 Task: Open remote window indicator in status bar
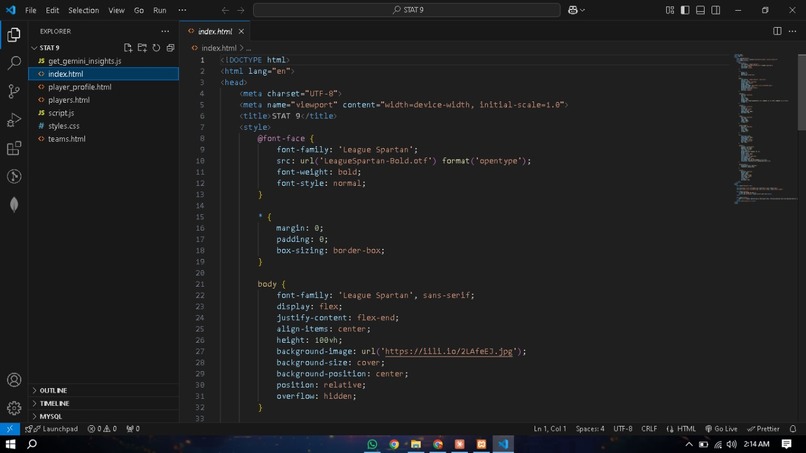tap(10, 429)
